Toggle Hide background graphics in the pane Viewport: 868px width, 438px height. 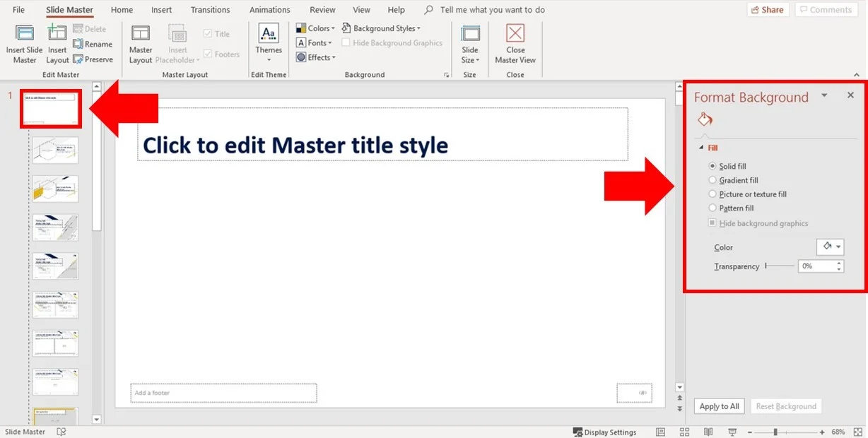click(x=712, y=223)
